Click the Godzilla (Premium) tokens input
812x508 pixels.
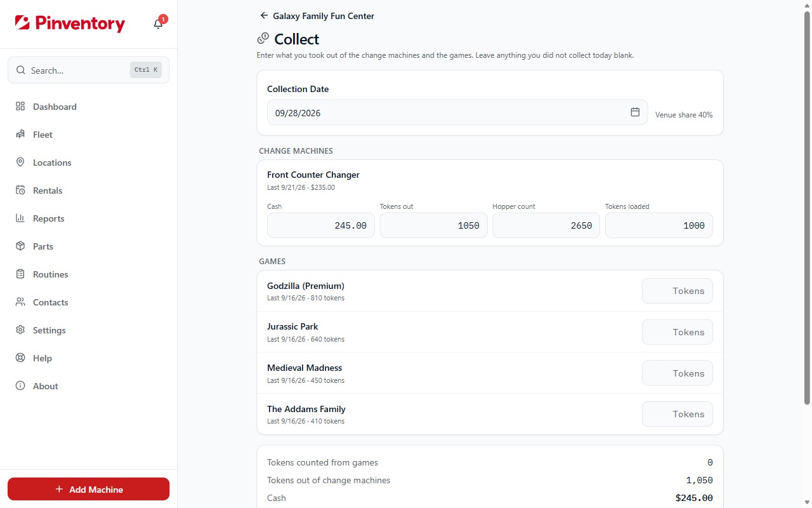click(678, 291)
